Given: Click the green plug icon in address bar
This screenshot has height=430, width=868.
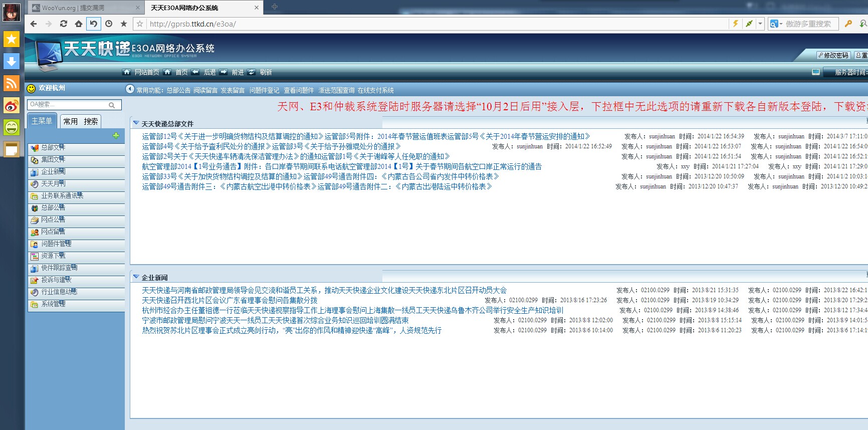Looking at the screenshot, I should click(x=749, y=24).
